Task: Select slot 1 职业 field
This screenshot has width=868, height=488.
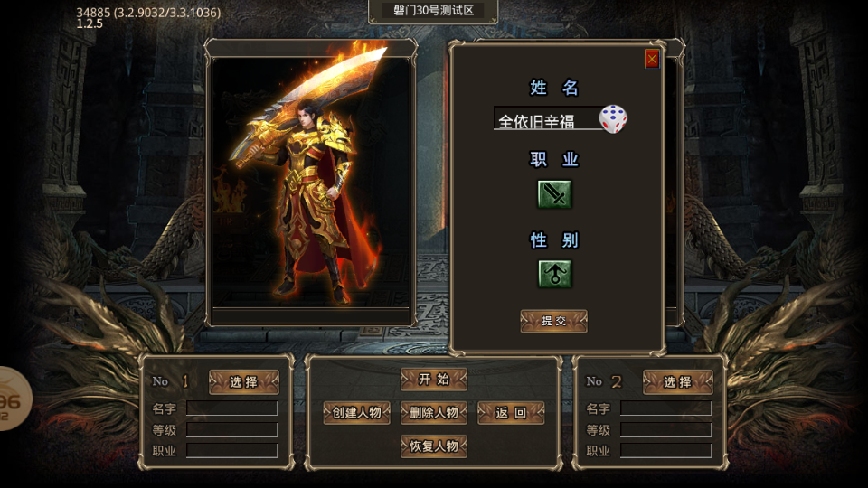Action: tap(232, 451)
